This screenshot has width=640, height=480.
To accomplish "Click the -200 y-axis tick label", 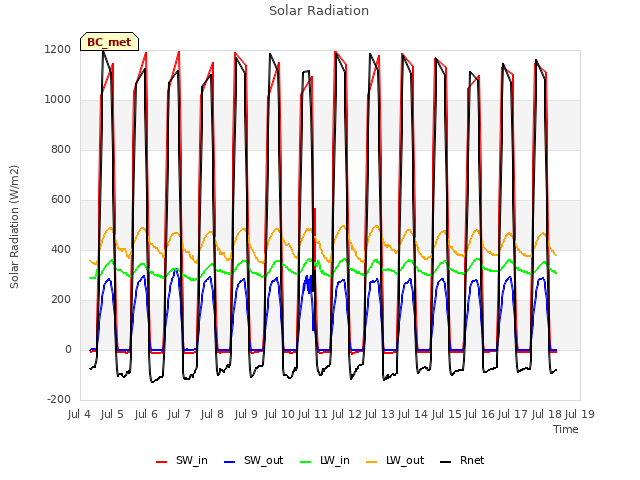I will click(x=59, y=400).
